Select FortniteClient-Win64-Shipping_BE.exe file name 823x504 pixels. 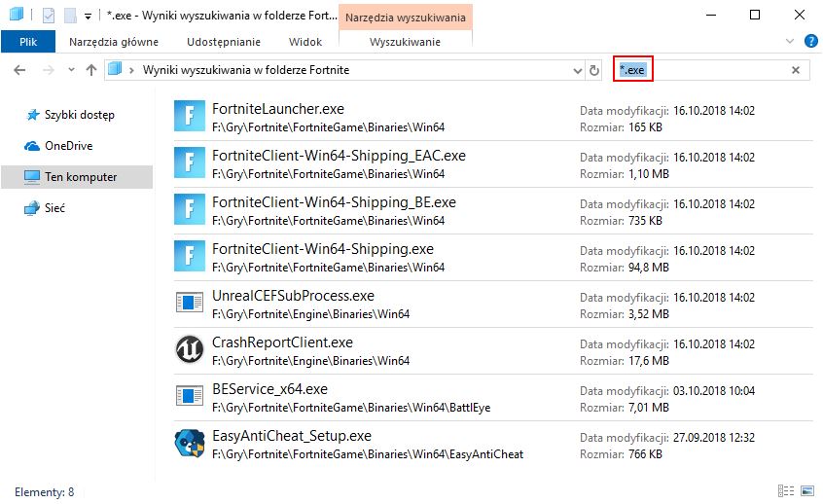click(334, 202)
